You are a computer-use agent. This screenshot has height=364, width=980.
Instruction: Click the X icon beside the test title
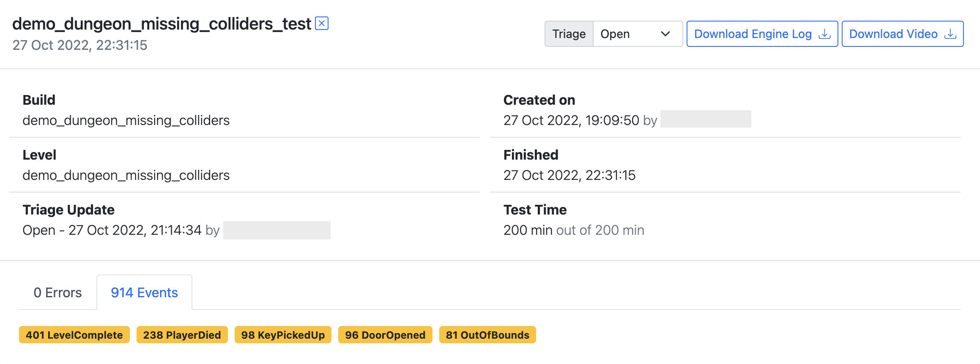pos(322,23)
